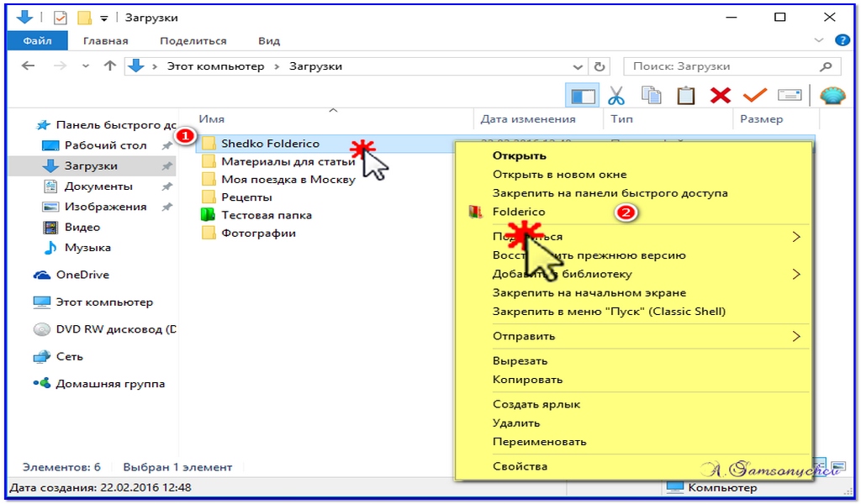Select Домашняя группа in navigation pane
861x504 pixels.
coord(99,384)
